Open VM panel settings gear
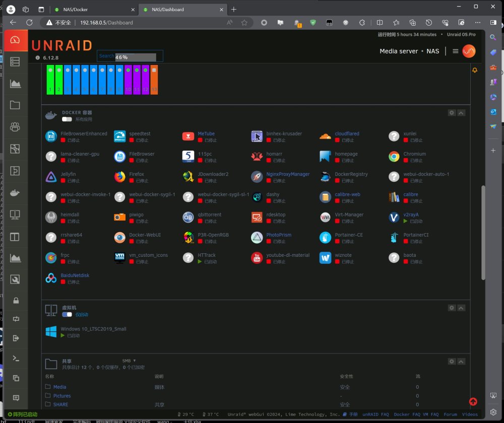 [x=452, y=308]
